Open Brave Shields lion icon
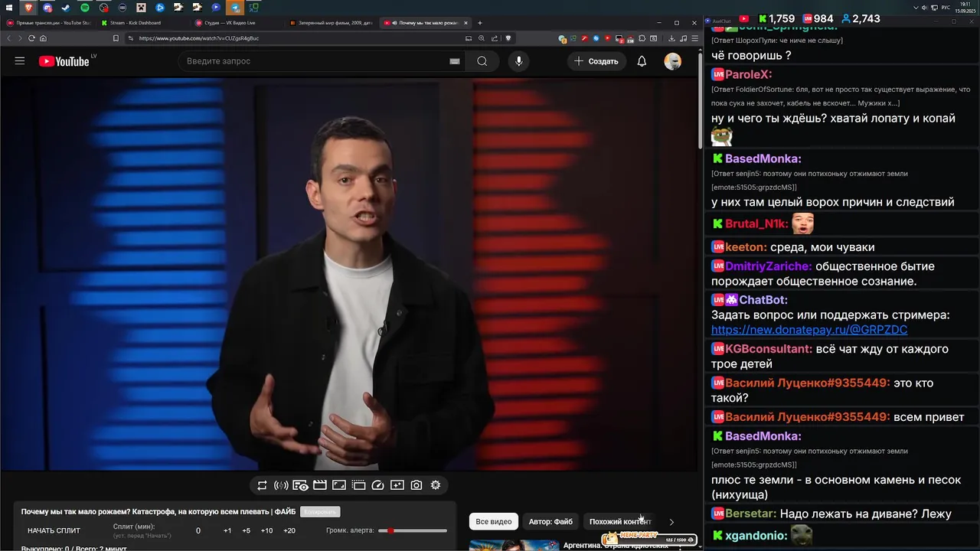The height and width of the screenshot is (551, 980). click(508, 38)
